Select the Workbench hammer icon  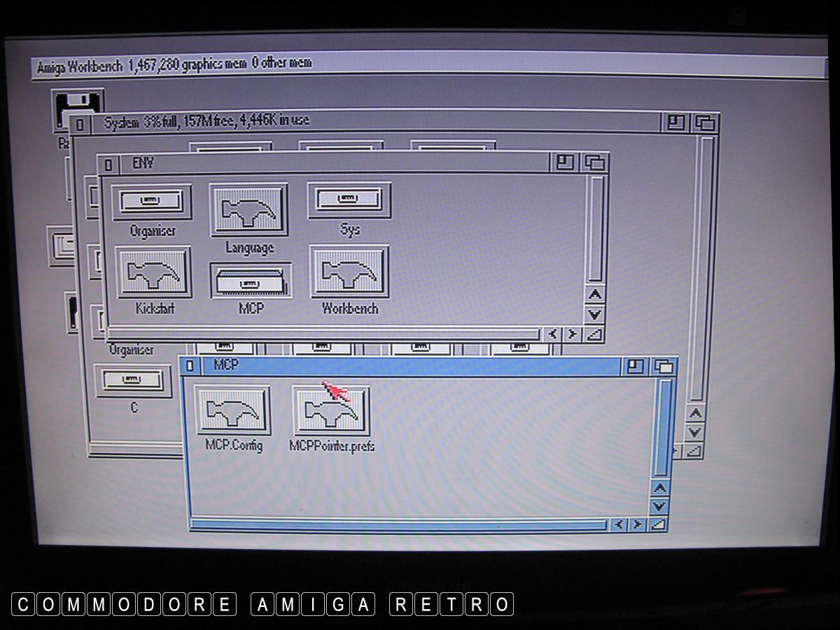tap(349, 273)
